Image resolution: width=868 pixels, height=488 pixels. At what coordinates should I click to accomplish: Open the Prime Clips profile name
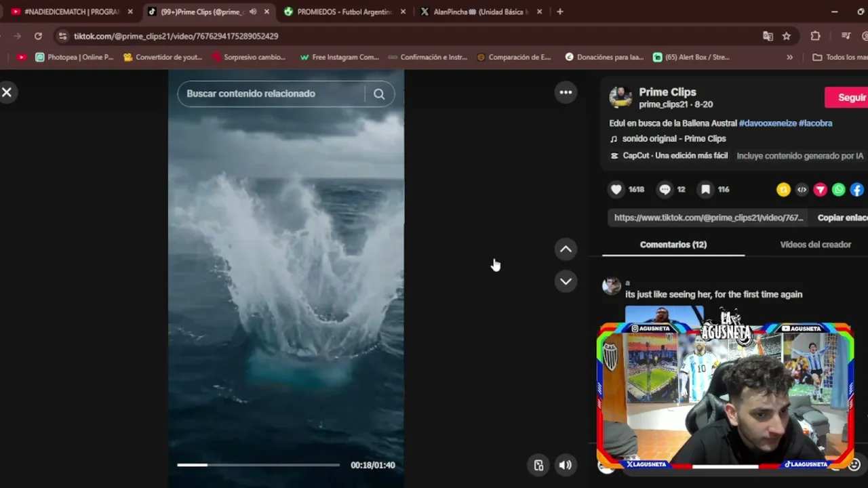pyautogui.click(x=667, y=92)
